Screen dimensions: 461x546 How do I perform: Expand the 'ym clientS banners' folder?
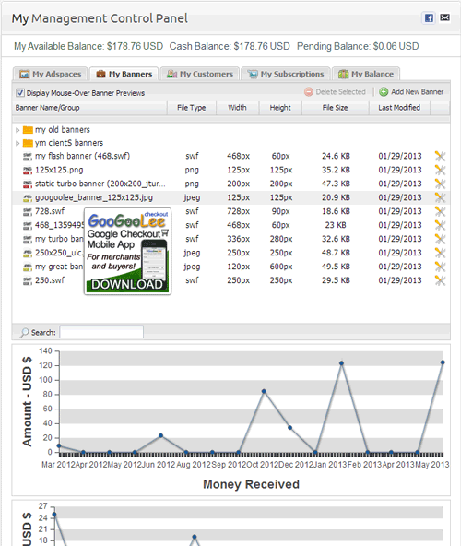point(17,143)
